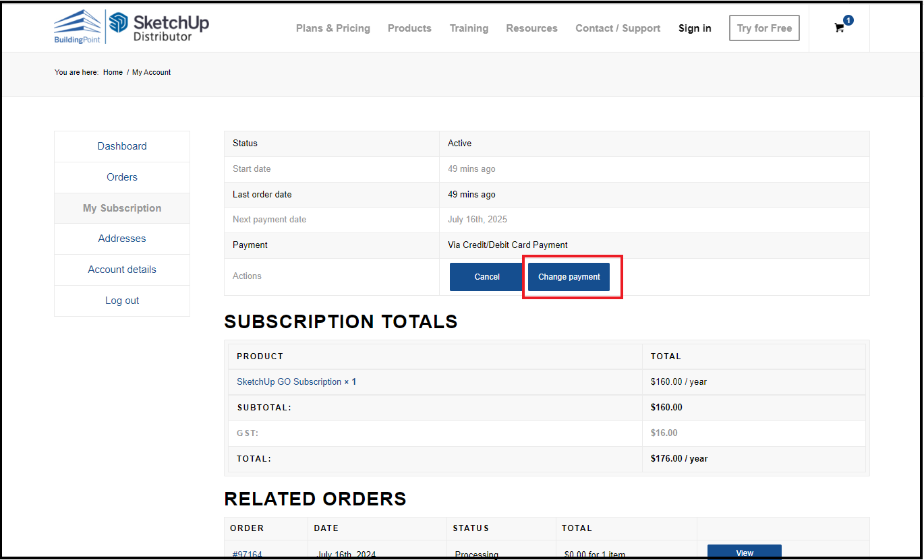Click the 'Last order date' label
This screenshot has width=924, height=560.
[262, 194]
